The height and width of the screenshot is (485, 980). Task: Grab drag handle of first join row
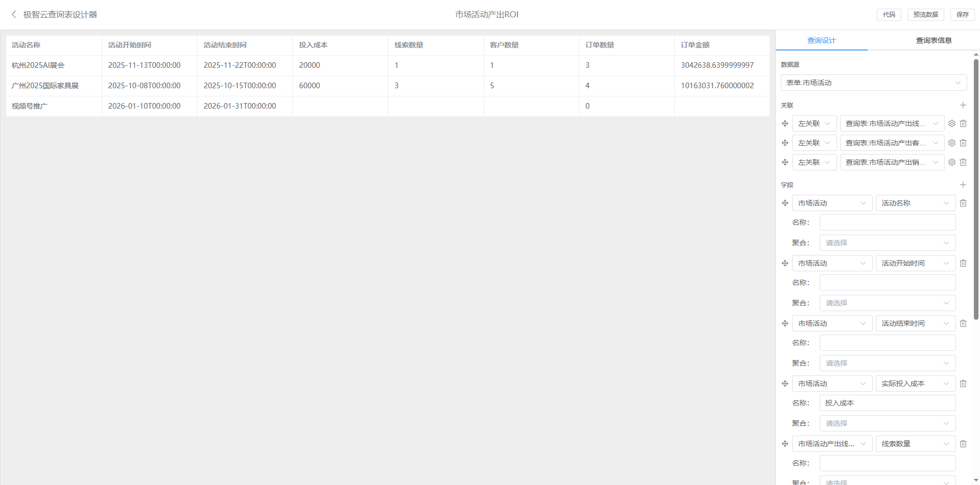(785, 123)
